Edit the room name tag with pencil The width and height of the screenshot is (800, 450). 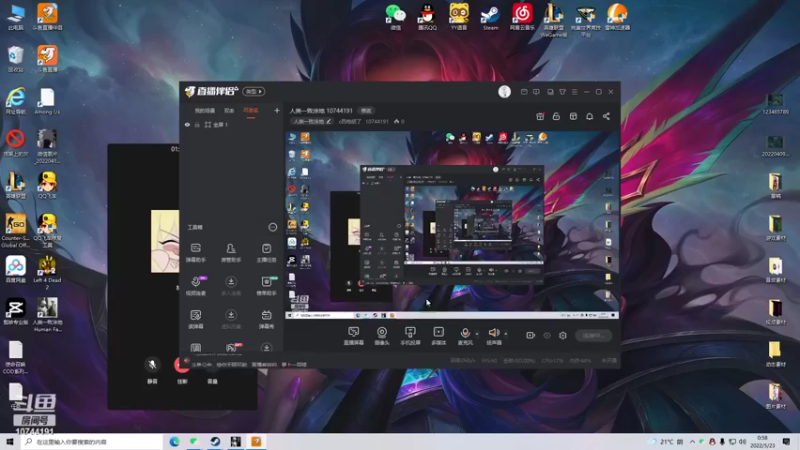click(312, 121)
